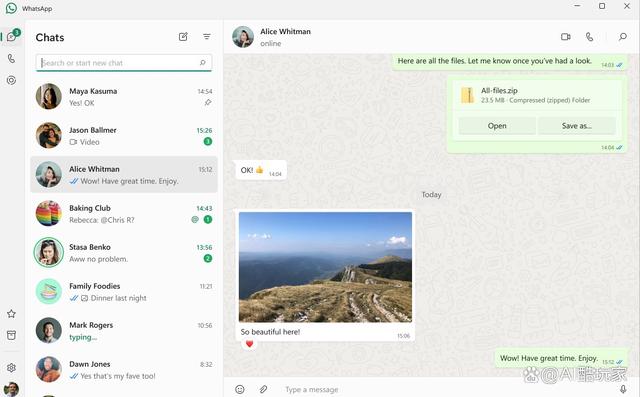Viewport: 640px width, 397px height.
Task: Click Stasa Benko's avatar with status ring
Action: [49, 252]
